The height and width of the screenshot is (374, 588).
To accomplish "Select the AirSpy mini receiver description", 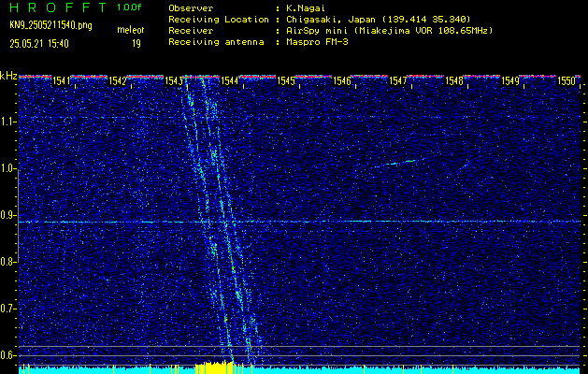I will (389, 31).
